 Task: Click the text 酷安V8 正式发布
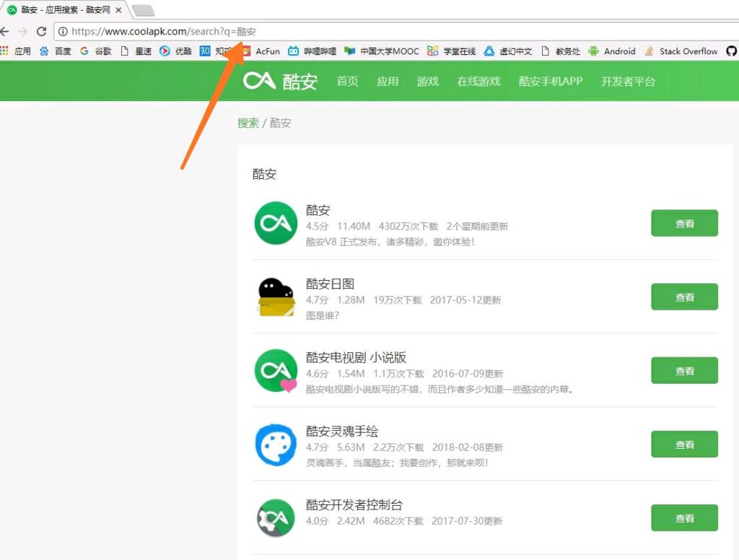[342, 242]
